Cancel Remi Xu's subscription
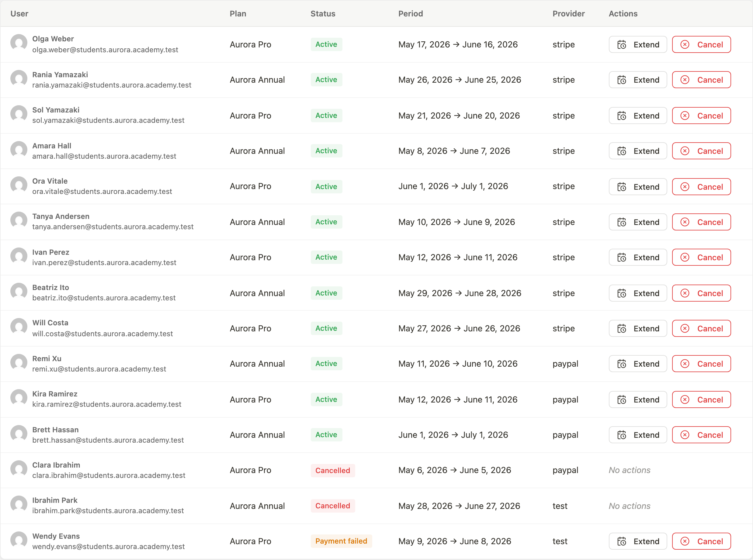 coord(701,364)
